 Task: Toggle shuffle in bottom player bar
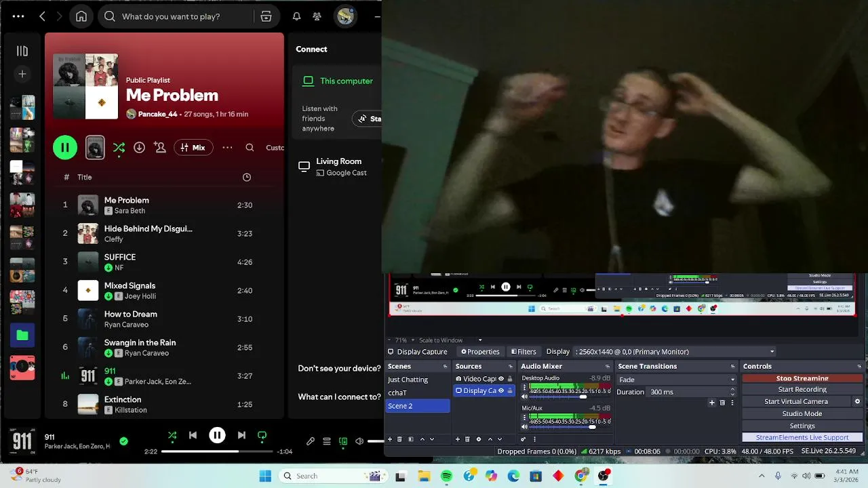point(172,435)
